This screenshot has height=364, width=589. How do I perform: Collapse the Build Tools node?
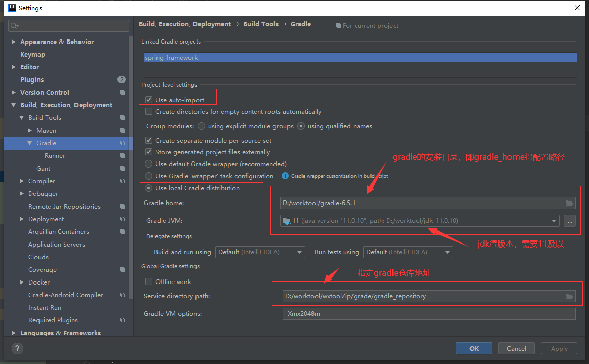point(22,117)
